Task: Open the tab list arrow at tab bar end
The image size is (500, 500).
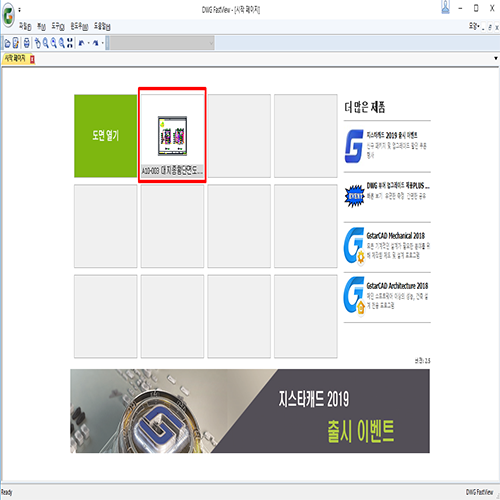Action: tap(496, 58)
